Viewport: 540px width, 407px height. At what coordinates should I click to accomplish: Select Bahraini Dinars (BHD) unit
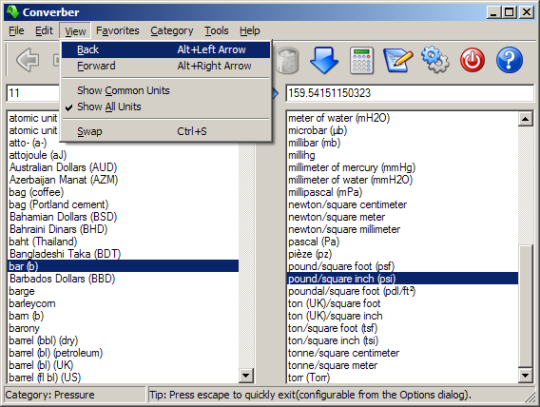tap(123, 229)
